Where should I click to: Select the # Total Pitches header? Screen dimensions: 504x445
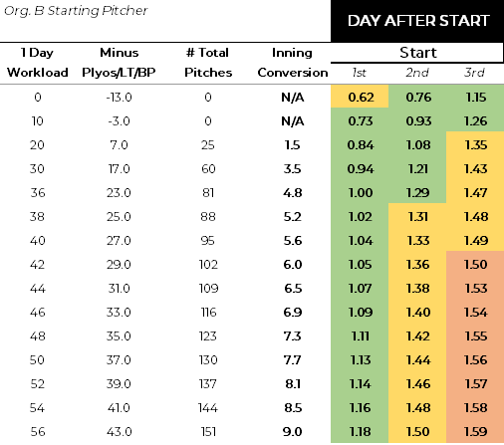208,63
